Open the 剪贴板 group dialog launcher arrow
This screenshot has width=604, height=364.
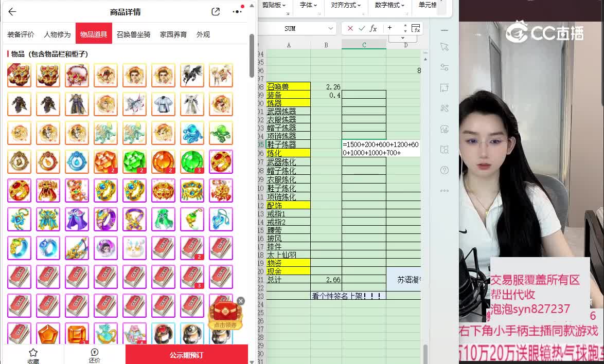click(x=288, y=13)
